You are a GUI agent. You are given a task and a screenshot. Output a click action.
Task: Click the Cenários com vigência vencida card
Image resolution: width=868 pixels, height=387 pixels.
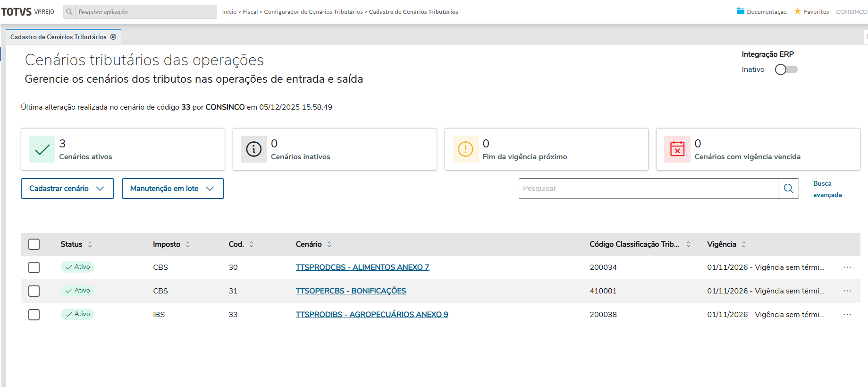click(x=758, y=149)
